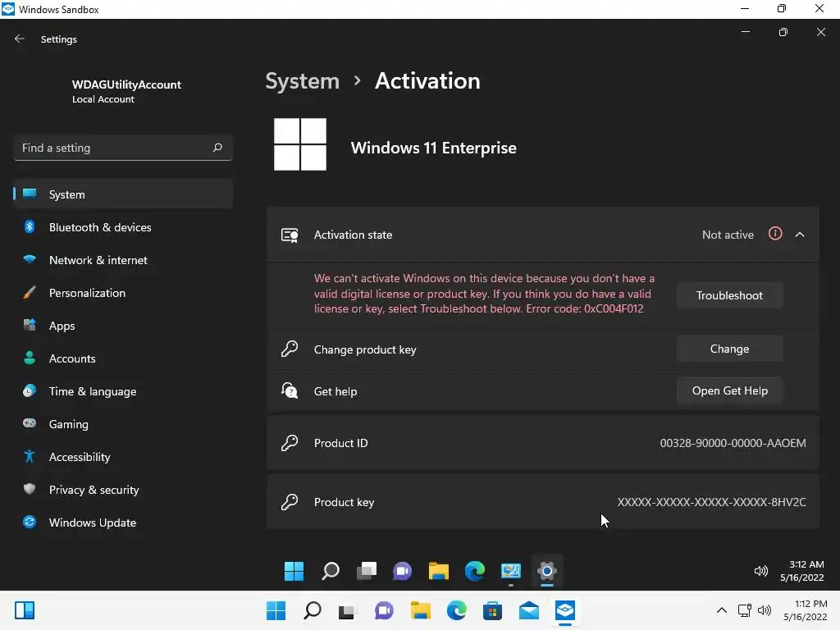Image resolution: width=840 pixels, height=630 pixels.
Task: Collapse the Activation state section chevron
Action: [800, 235]
